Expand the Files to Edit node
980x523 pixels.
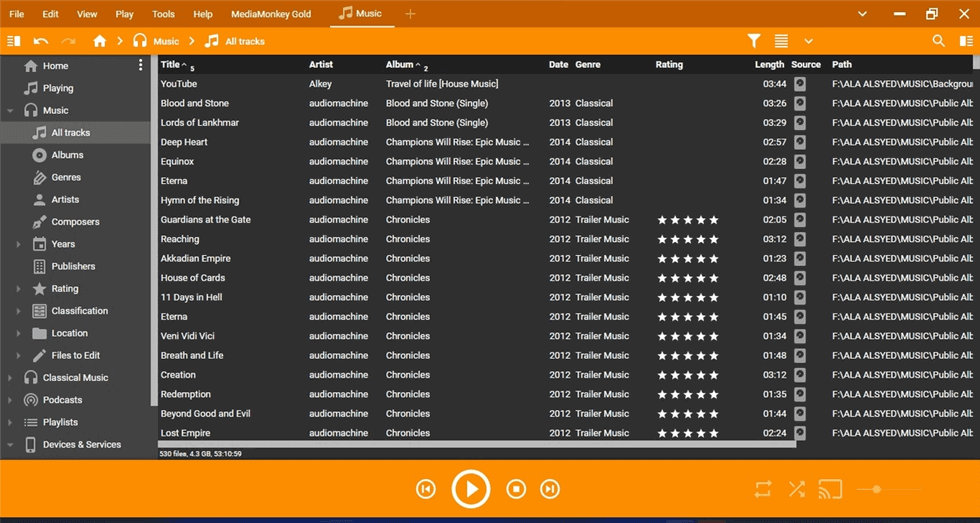coord(18,356)
